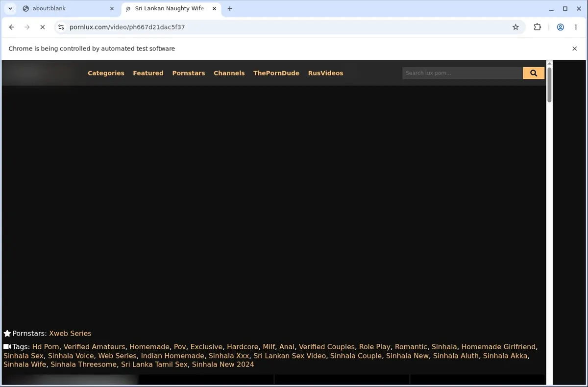This screenshot has height=387, width=588.
Task: Go forward using the browser forward arrow
Action: (x=27, y=27)
